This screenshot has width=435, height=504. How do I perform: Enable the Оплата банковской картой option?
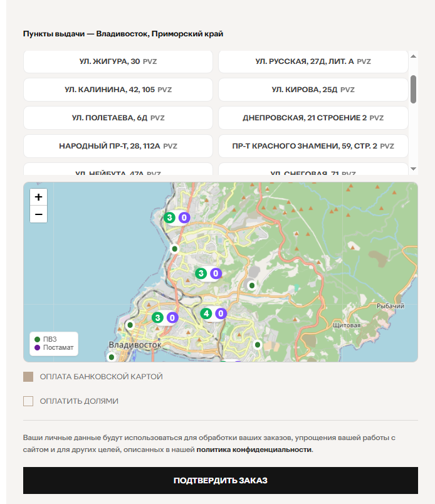click(28, 377)
